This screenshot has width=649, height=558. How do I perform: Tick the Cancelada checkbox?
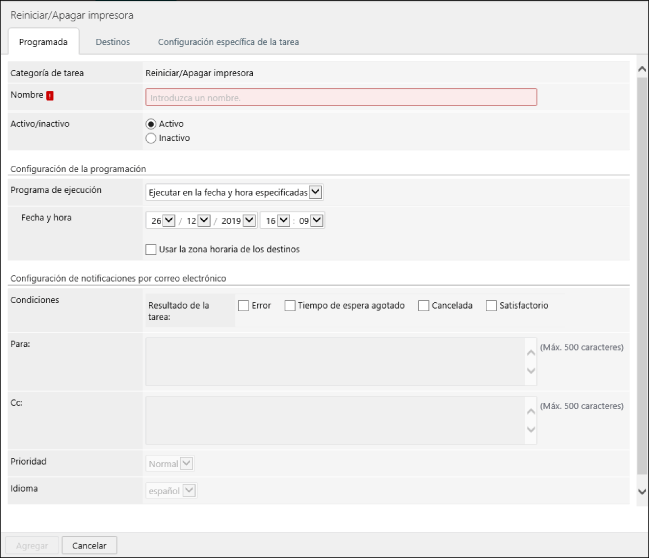(x=423, y=305)
